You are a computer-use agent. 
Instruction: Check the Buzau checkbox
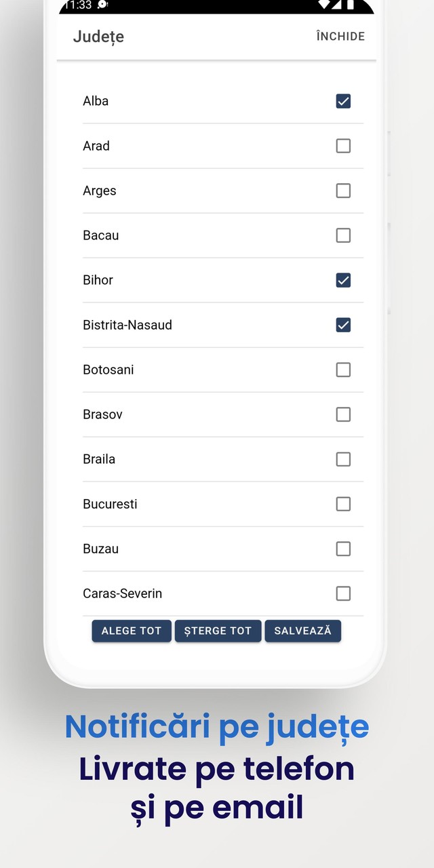(x=343, y=549)
